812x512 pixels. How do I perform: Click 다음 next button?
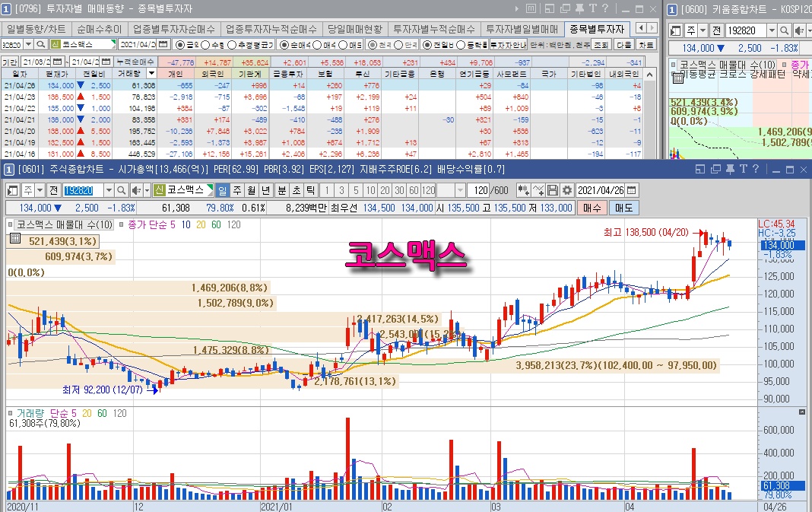tap(623, 45)
